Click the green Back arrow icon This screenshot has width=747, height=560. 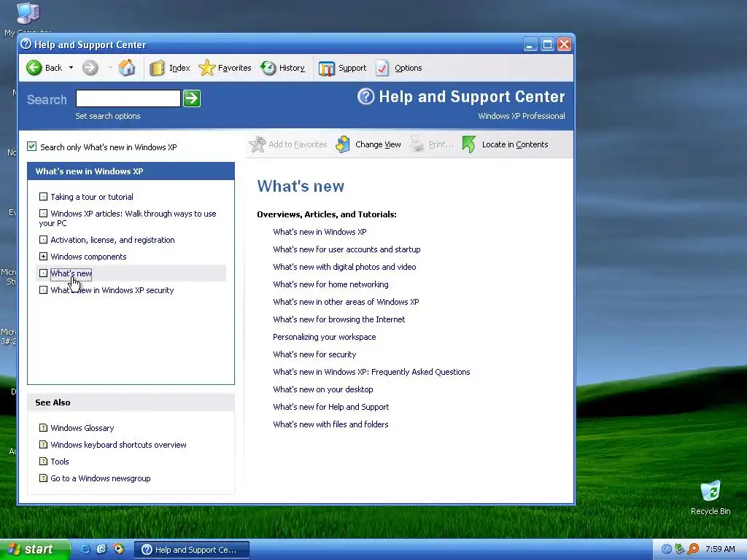click(34, 68)
